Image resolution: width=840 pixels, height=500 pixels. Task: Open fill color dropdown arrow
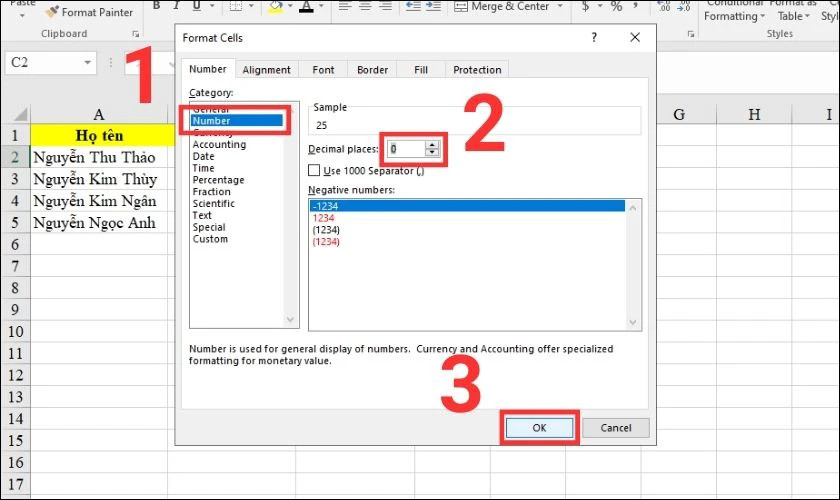coord(290,6)
